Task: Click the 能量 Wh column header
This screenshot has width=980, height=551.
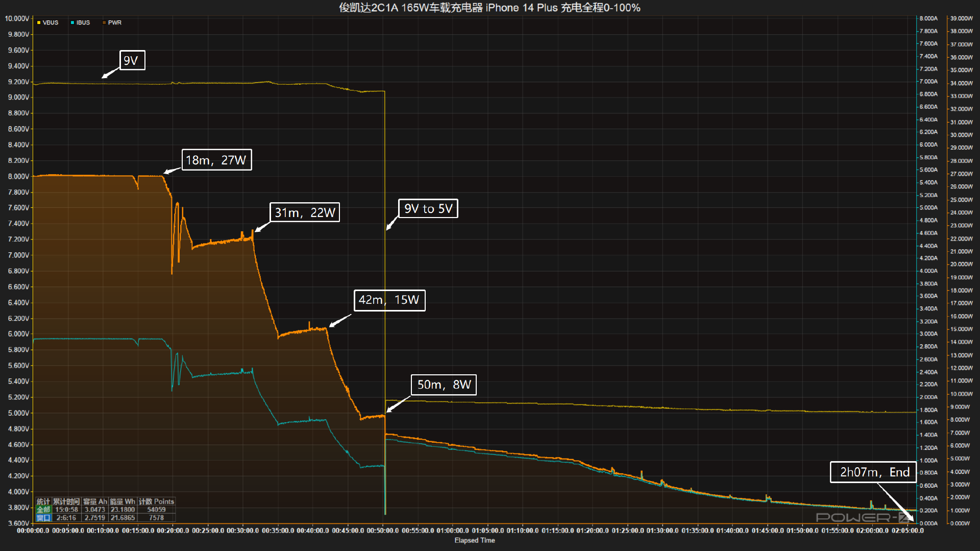Action: [x=122, y=501]
